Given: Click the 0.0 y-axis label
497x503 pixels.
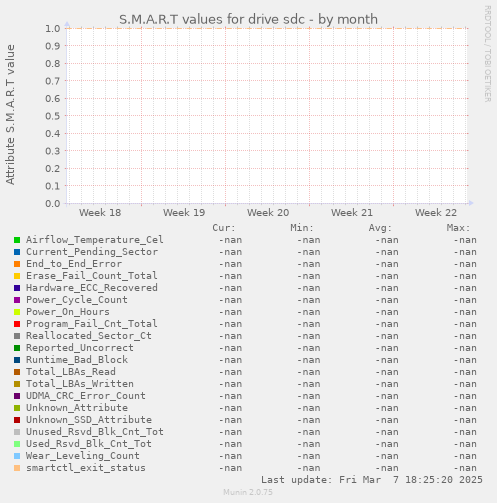Looking at the screenshot, I should coord(53,203).
